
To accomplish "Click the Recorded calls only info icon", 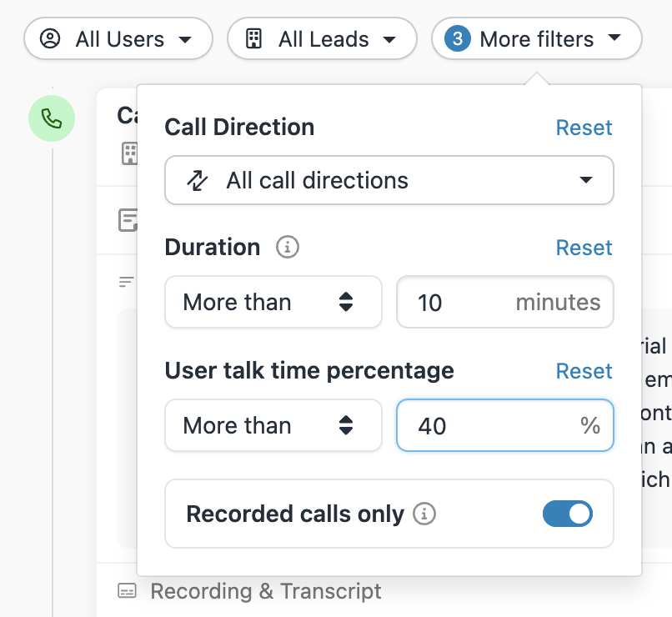I will (425, 514).
